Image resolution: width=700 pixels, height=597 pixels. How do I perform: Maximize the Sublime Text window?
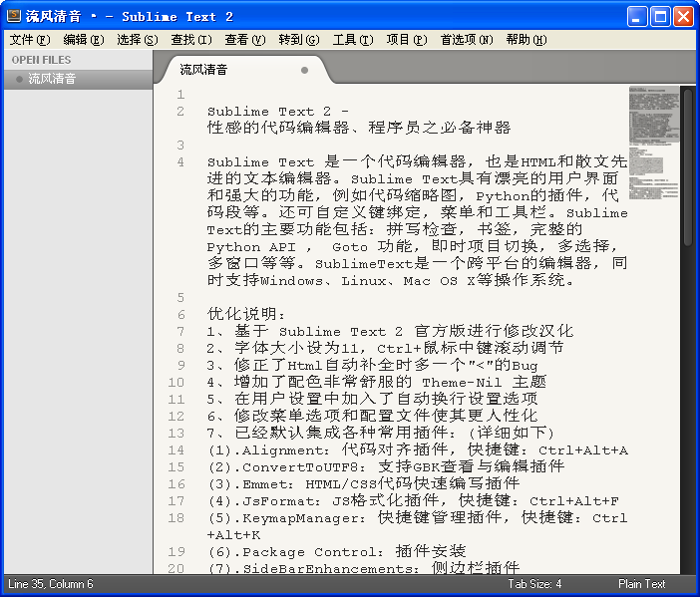pyautogui.click(x=660, y=17)
